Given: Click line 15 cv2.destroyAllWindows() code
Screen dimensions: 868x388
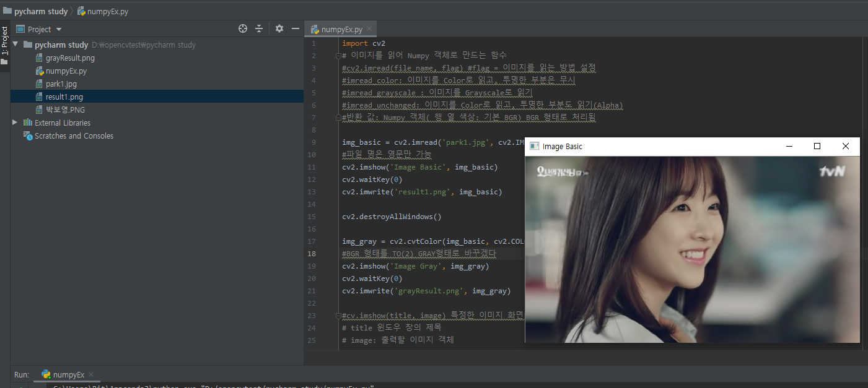Looking at the screenshot, I should (392, 217).
